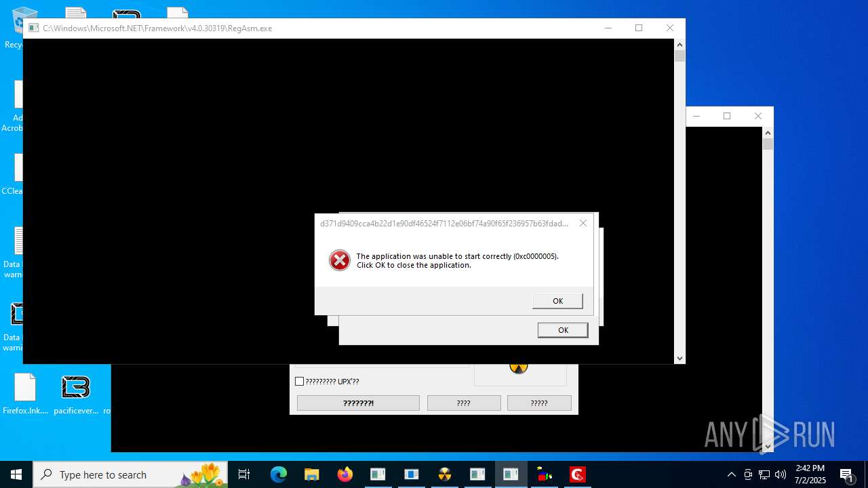Close the d371d9409cca4b22... error dialog

(583, 223)
